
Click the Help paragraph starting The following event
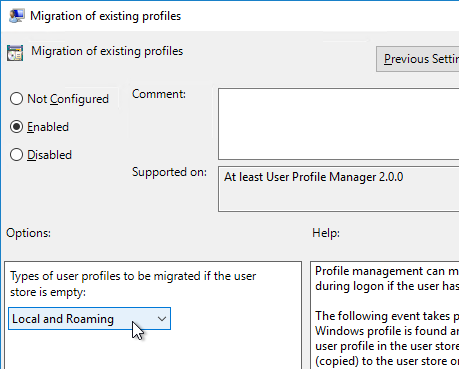tap(387, 338)
